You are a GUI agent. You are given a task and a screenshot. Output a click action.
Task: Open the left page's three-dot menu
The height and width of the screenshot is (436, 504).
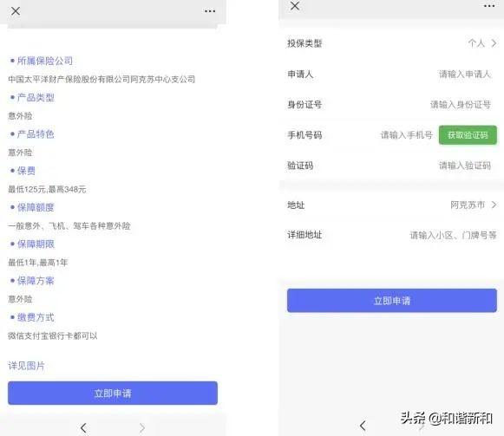[210, 11]
